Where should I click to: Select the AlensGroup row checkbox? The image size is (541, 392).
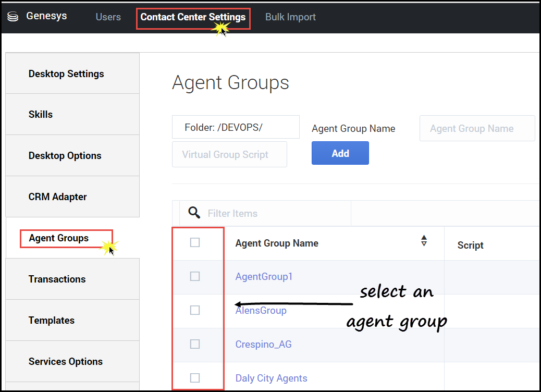pos(195,310)
